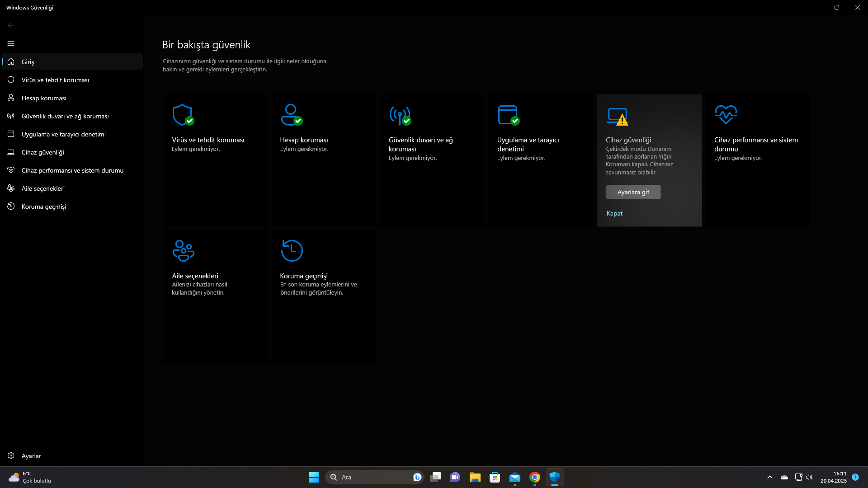Open Koruma geçmişi from the sidebar
868x488 pixels.
coord(44,206)
